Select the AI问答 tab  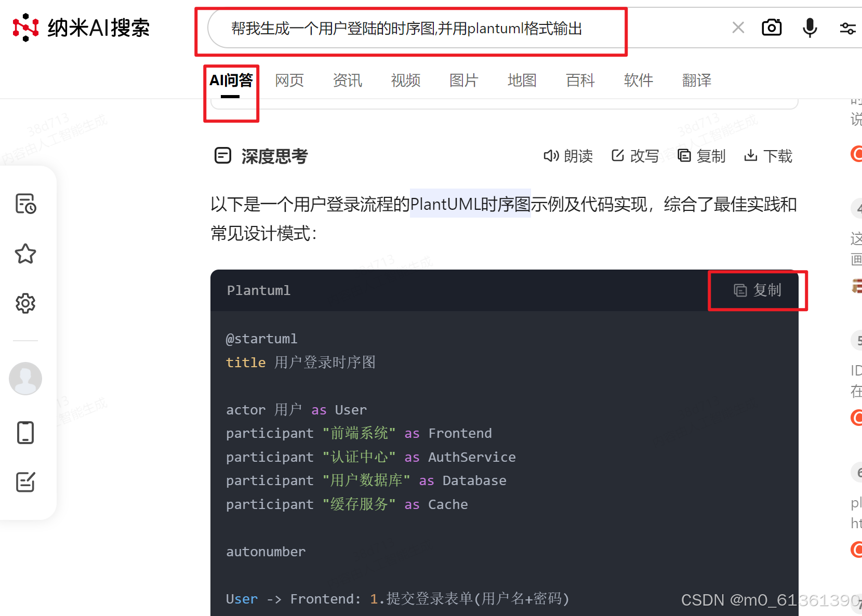[x=231, y=81]
